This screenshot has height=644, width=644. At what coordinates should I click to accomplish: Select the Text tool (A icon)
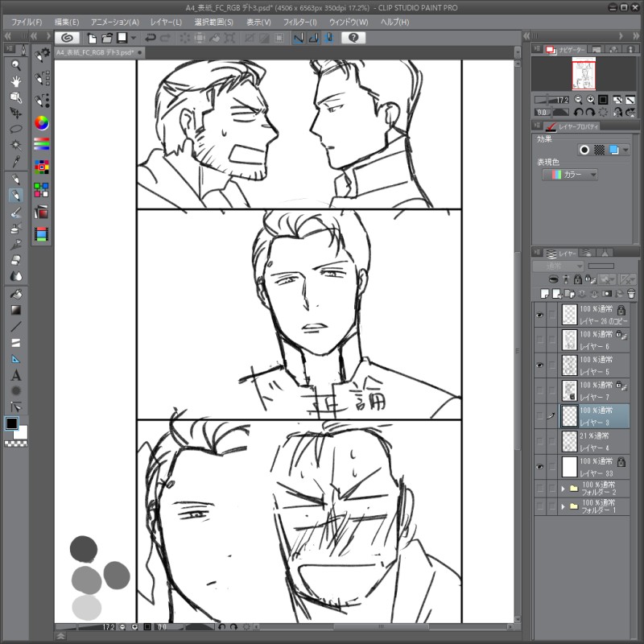click(15, 375)
